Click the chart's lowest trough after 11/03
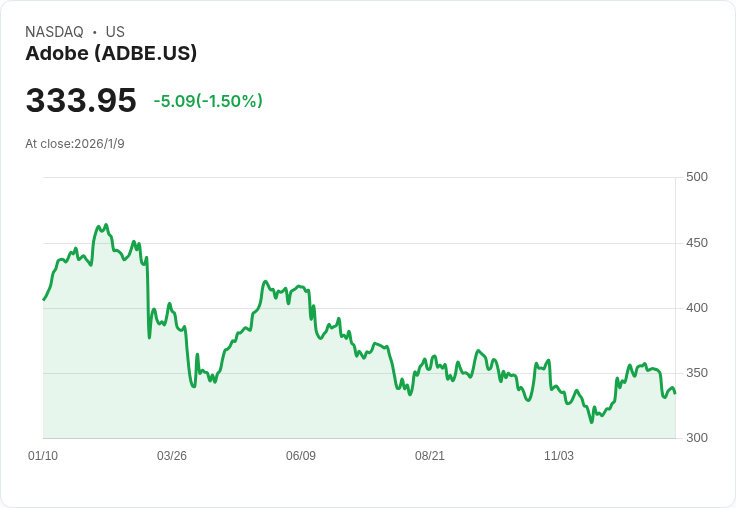 [591, 422]
